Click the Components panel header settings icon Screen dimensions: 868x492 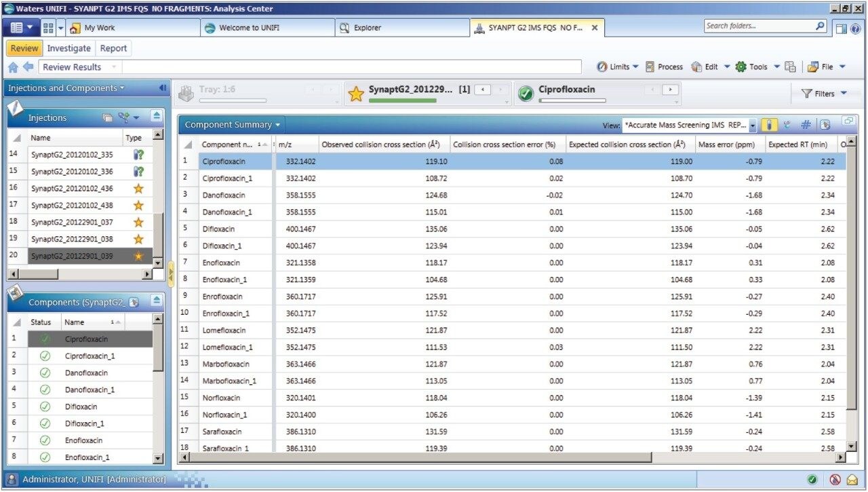coord(134,302)
